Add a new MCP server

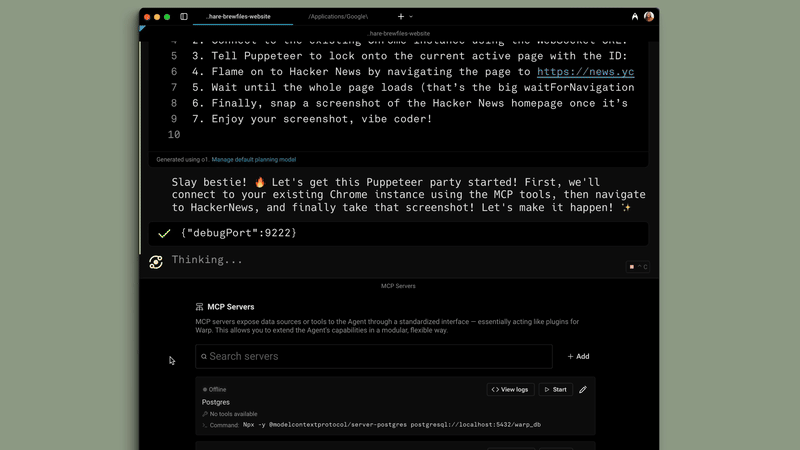[578, 356]
